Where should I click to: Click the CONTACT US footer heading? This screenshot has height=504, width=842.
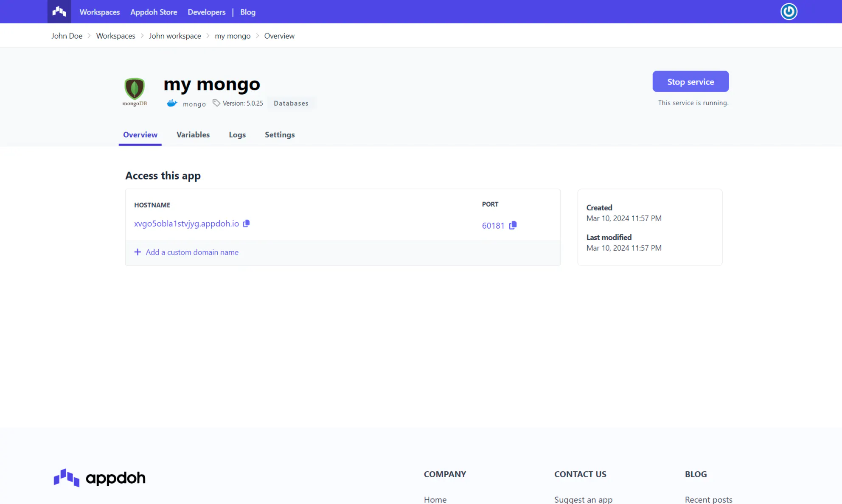pos(580,474)
